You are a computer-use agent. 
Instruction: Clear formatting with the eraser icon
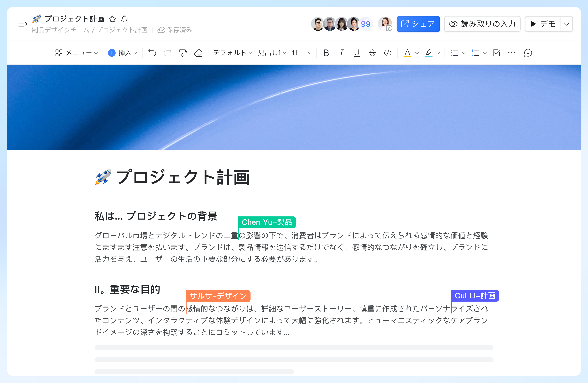tap(199, 53)
